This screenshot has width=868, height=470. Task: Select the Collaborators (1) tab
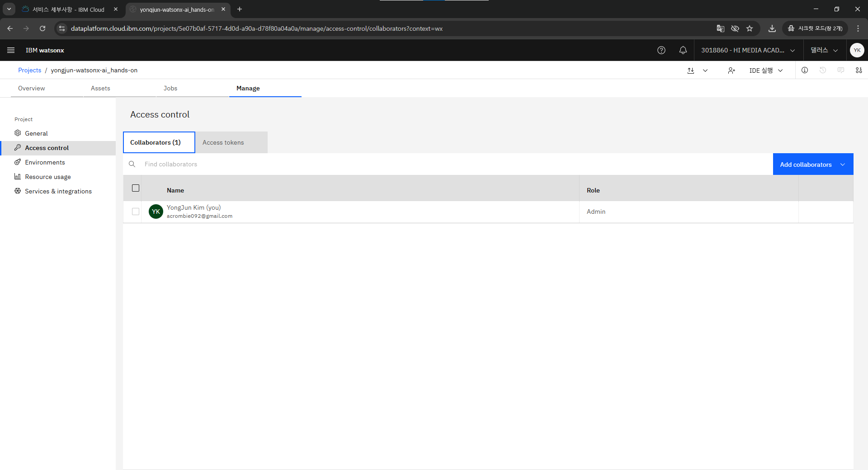tap(159, 142)
